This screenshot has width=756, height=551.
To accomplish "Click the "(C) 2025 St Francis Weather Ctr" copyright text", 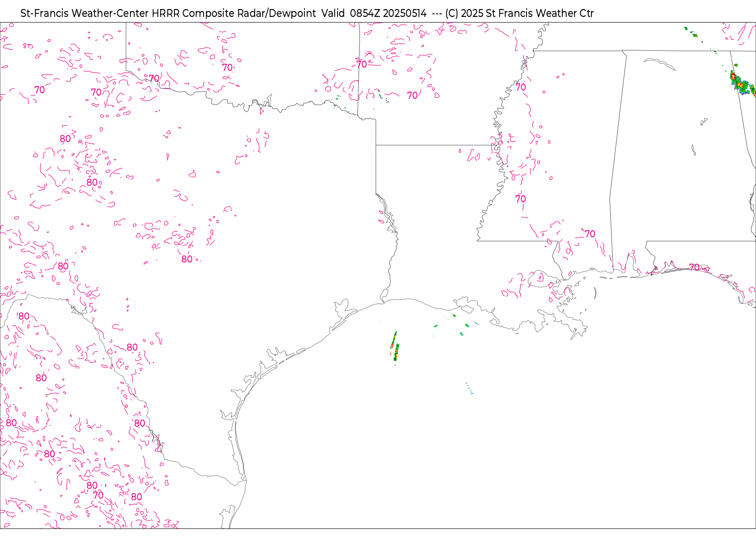I will coord(519,13).
